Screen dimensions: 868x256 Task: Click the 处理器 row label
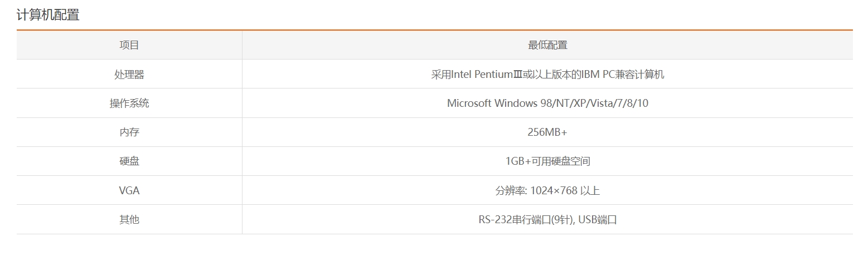[129, 74]
